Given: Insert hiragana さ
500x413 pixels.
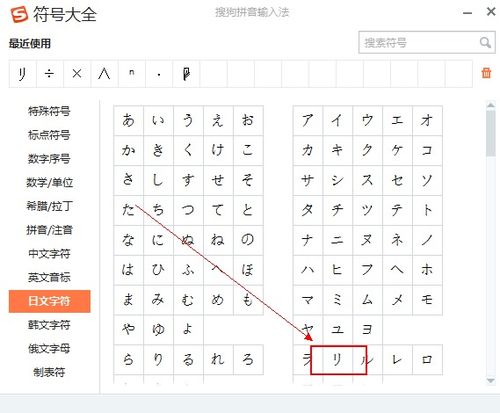Looking at the screenshot, I should click(128, 180).
